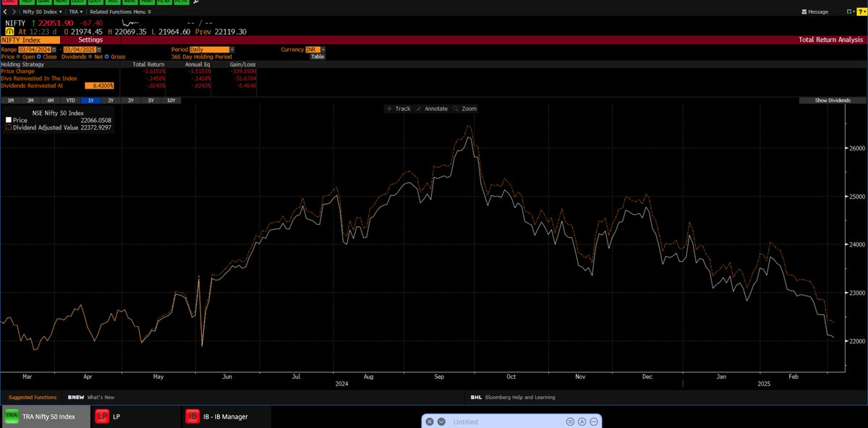Open the calendar for the end date

pyautogui.click(x=98, y=49)
